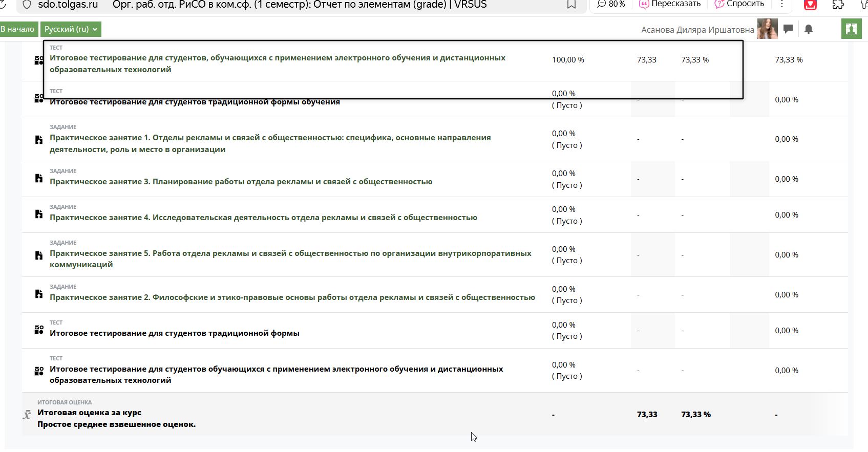Click the sdo.tolgas.ru address field
The image size is (868, 452).
[68, 5]
